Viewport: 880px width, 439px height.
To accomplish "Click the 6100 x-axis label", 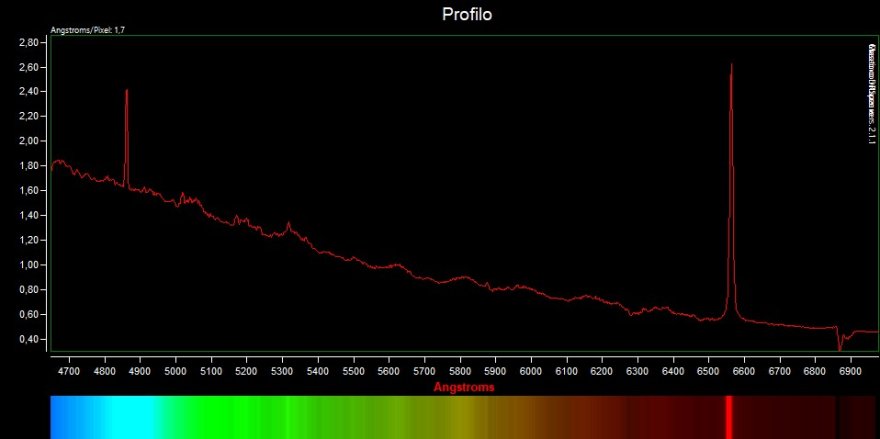I will point(566,371).
